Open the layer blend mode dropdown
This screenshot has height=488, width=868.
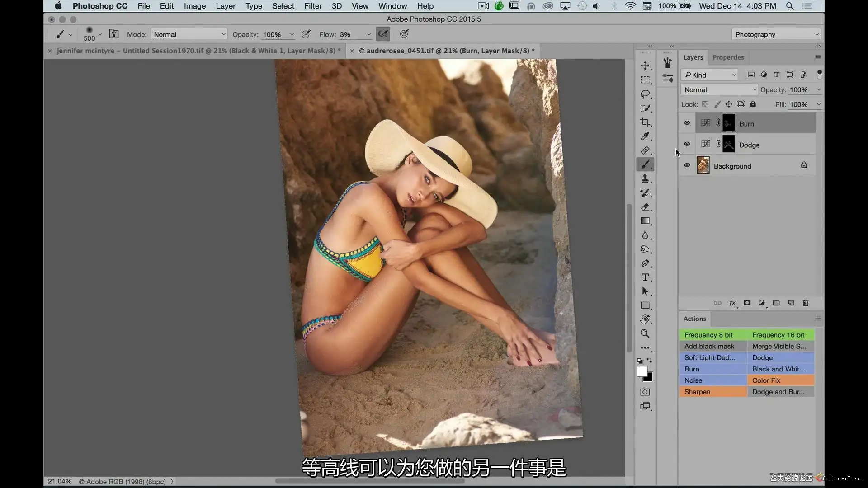719,90
